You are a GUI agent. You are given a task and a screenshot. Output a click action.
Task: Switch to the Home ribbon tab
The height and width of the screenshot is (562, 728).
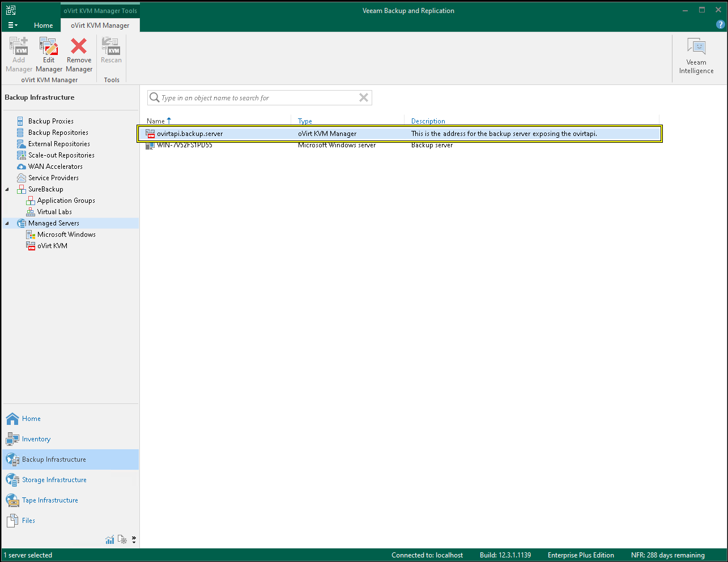(43, 25)
